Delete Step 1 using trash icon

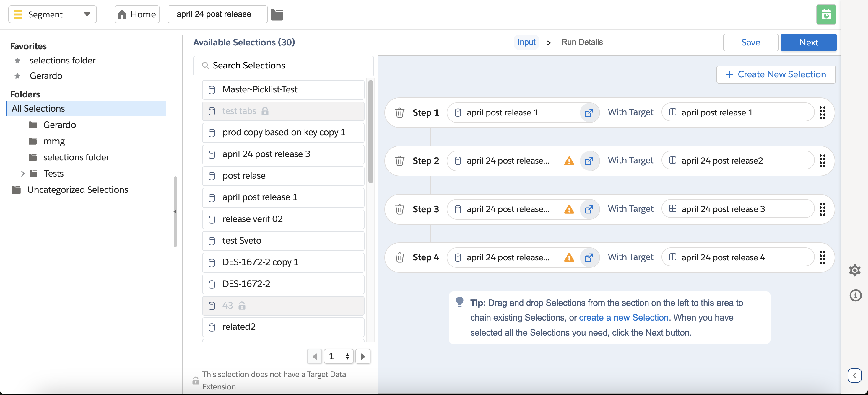(399, 112)
